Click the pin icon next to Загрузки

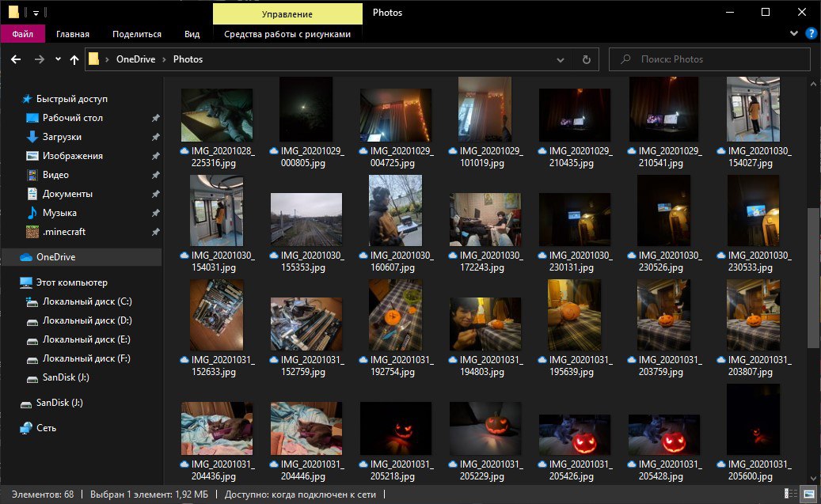click(x=155, y=137)
